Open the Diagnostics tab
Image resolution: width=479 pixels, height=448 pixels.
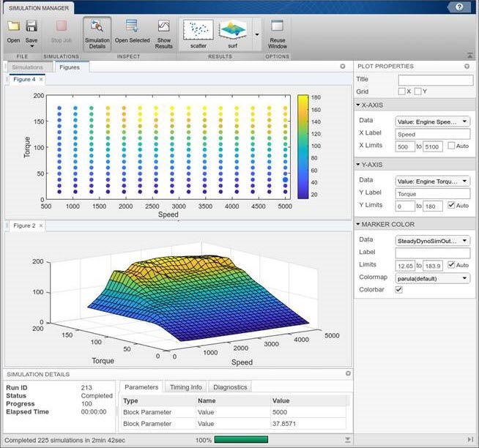230,387
